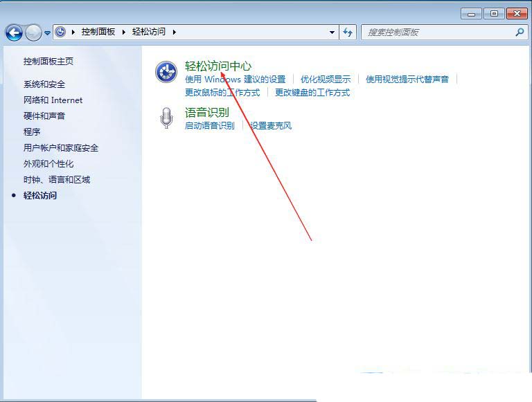This screenshot has height=402, width=532.
Task: Click 更改鼠标的工作方式 link
Action: [x=222, y=93]
